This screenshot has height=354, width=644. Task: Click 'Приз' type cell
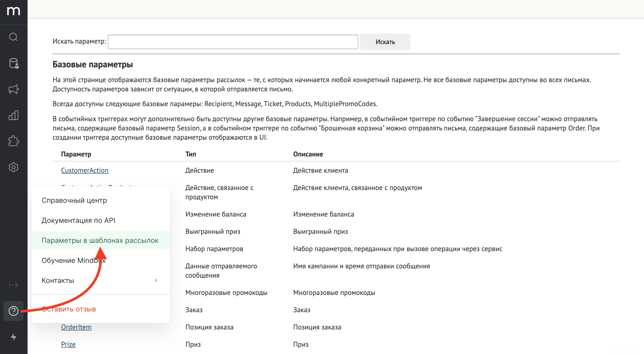click(193, 344)
